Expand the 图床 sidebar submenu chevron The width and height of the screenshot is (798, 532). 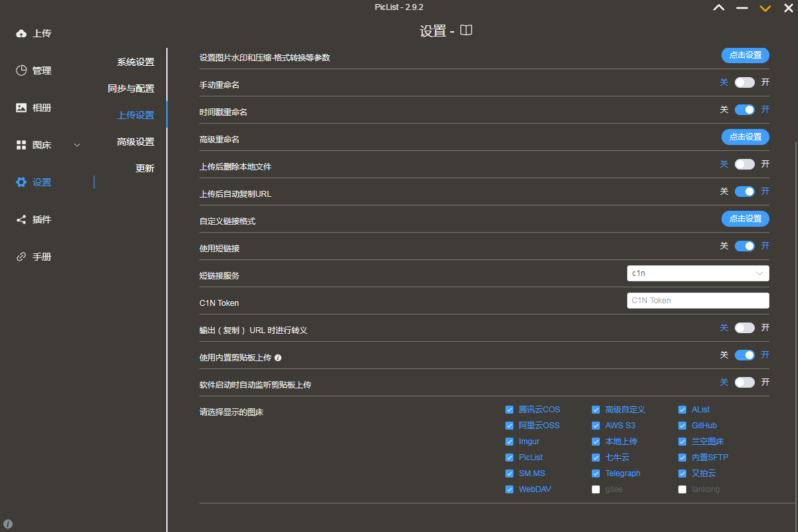[77, 145]
